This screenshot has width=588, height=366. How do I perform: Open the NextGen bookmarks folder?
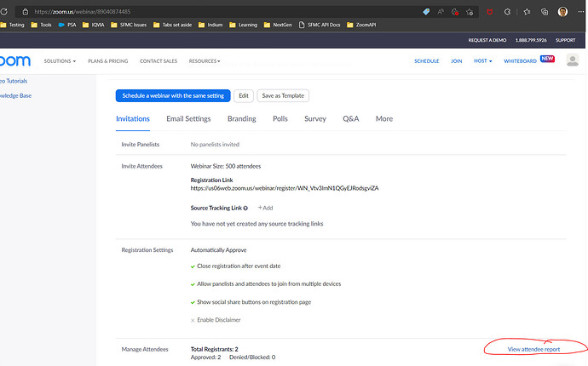click(278, 25)
